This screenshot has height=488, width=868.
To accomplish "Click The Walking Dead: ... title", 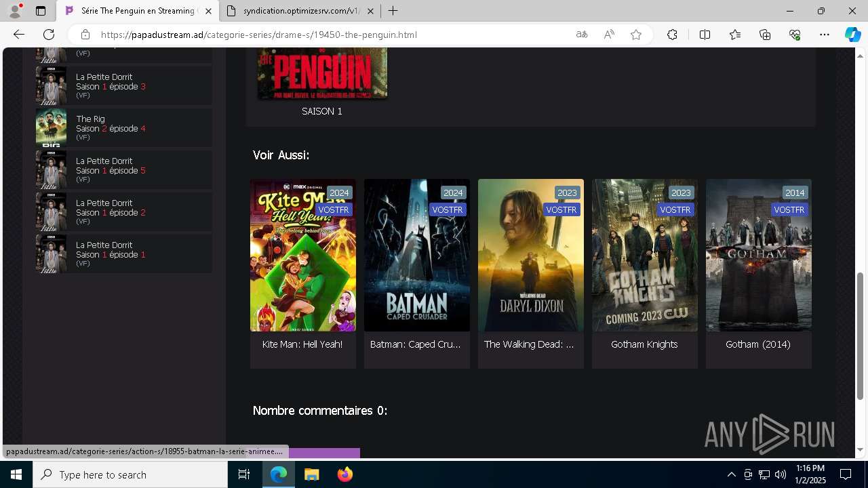I will [x=529, y=344].
